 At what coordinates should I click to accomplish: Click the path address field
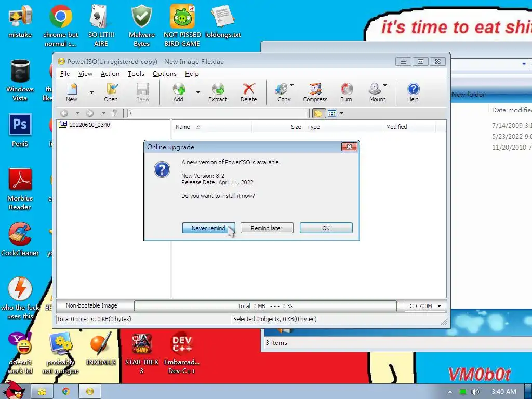(x=217, y=113)
